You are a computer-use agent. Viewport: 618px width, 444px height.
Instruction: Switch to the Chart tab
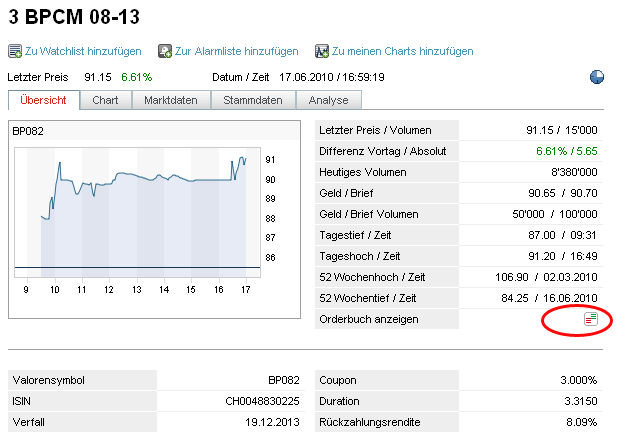point(105,100)
